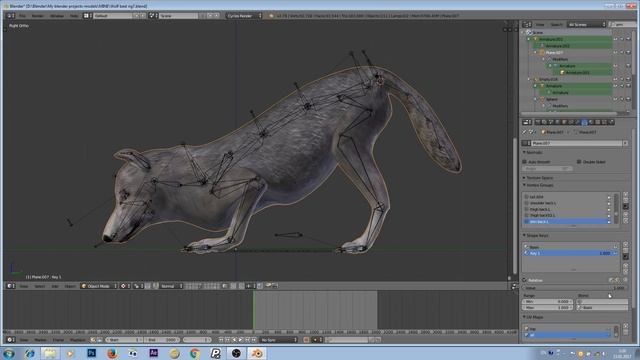Click the timeline editor type icon
The height and width of the screenshot is (360, 640).
coord(10,340)
